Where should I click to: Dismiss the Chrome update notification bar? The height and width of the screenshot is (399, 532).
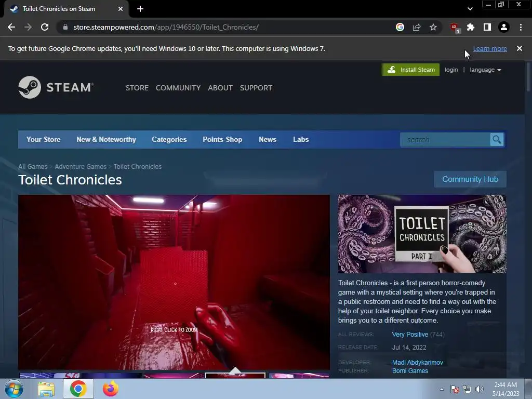point(520,48)
